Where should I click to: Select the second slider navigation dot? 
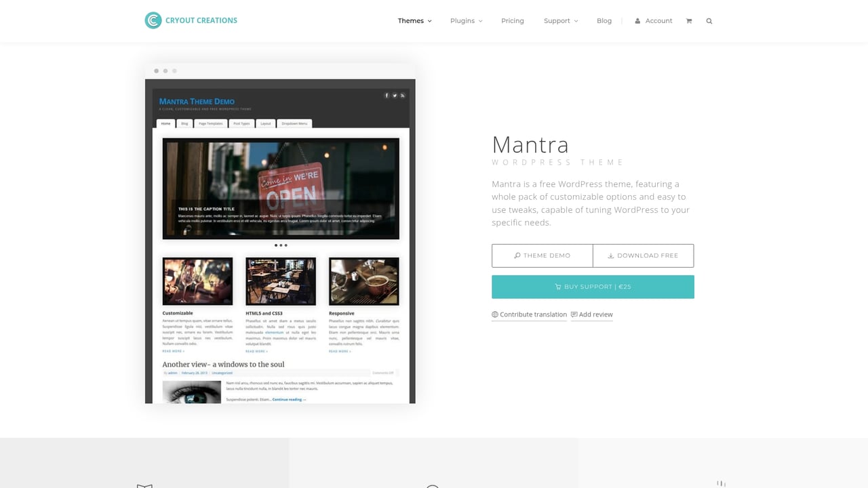coord(281,245)
